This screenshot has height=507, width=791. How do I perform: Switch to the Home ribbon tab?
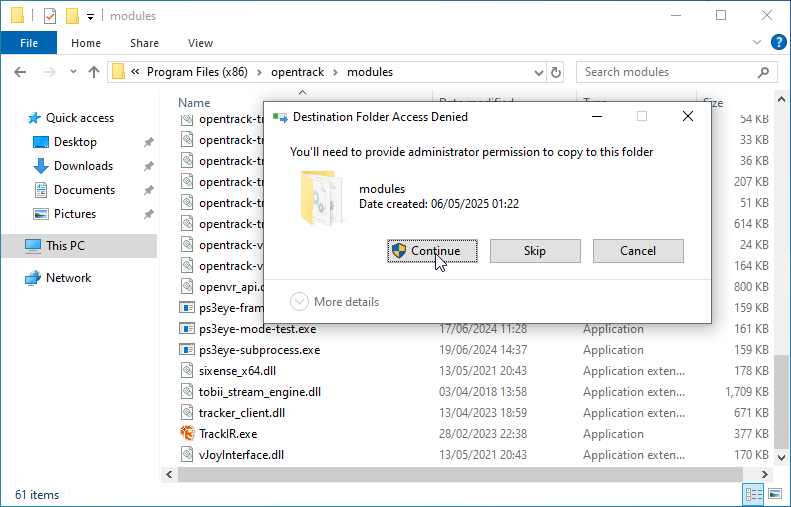(86, 43)
